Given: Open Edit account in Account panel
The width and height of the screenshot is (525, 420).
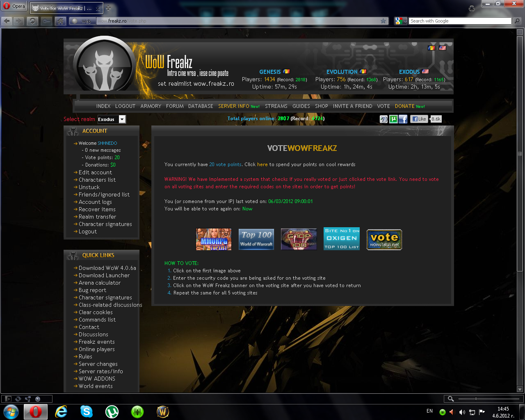Looking at the screenshot, I should pos(95,172).
